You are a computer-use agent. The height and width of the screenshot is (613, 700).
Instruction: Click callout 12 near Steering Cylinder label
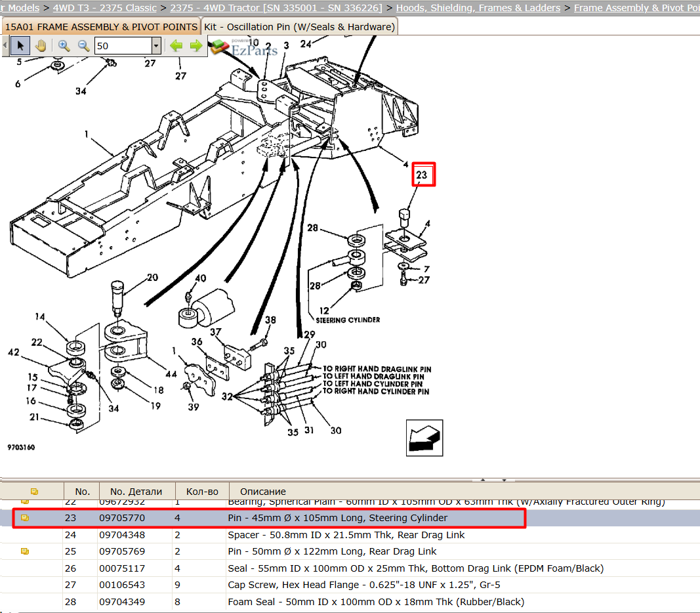324,310
